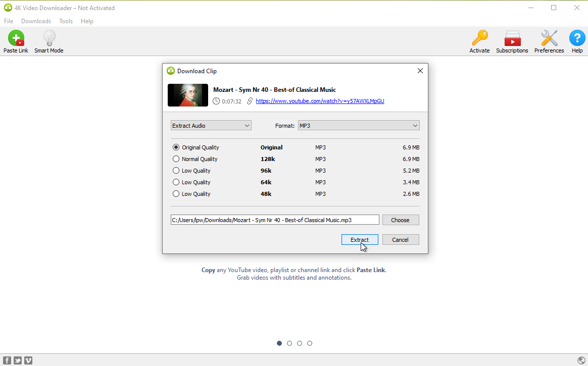This screenshot has height=366, width=588.
Task: Open the Downloads menu
Action: tap(36, 21)
